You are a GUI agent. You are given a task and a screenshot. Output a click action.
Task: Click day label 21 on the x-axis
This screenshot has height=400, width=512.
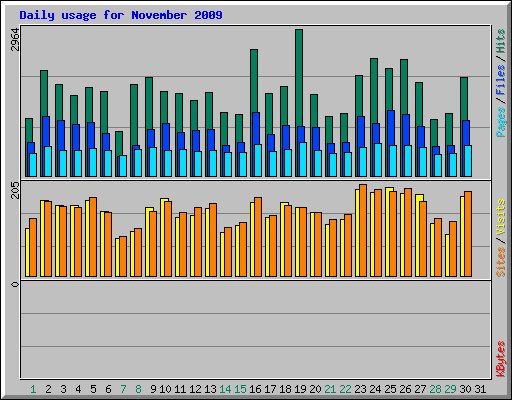[330, 389]
